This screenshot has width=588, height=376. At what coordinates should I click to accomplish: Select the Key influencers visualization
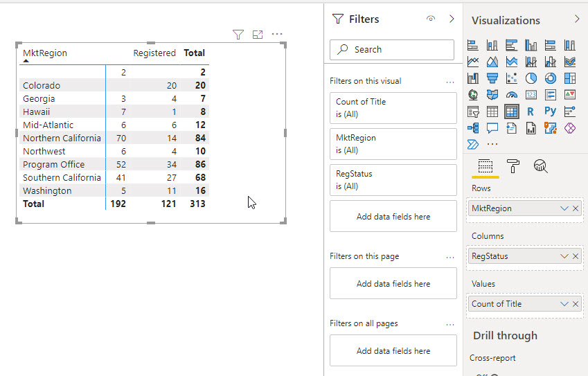tap(570, 111)
